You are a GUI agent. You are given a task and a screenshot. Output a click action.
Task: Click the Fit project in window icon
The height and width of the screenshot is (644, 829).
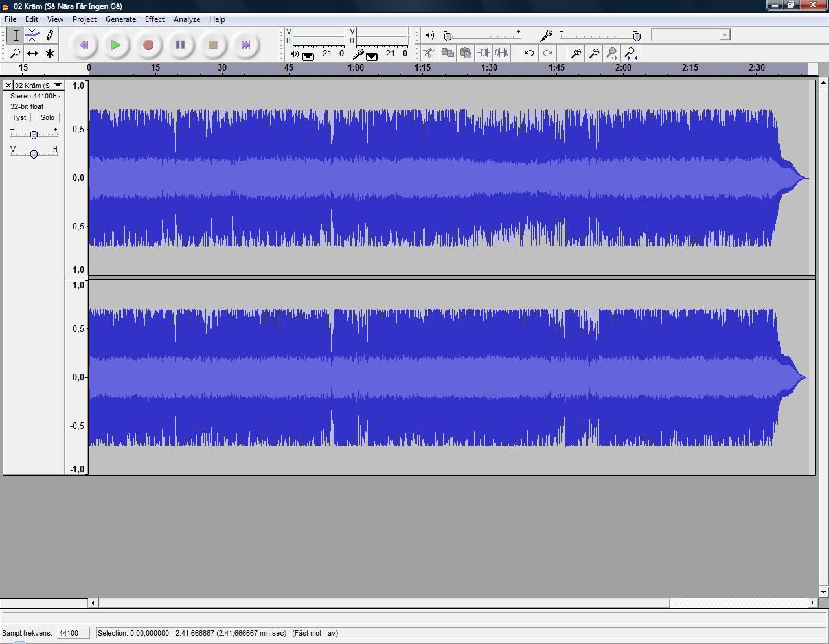[x=630, y=53]
